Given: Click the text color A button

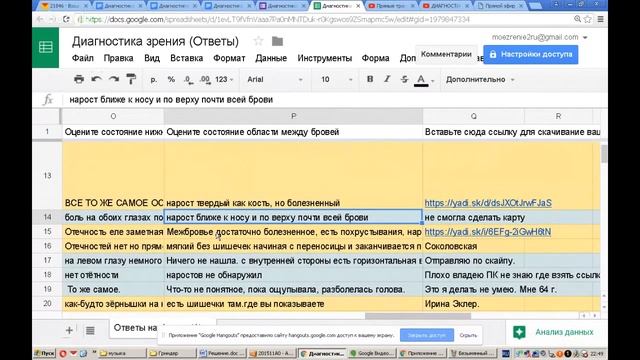Looking at the screenshot, I should pyautogui.click(x=421, y=80).
